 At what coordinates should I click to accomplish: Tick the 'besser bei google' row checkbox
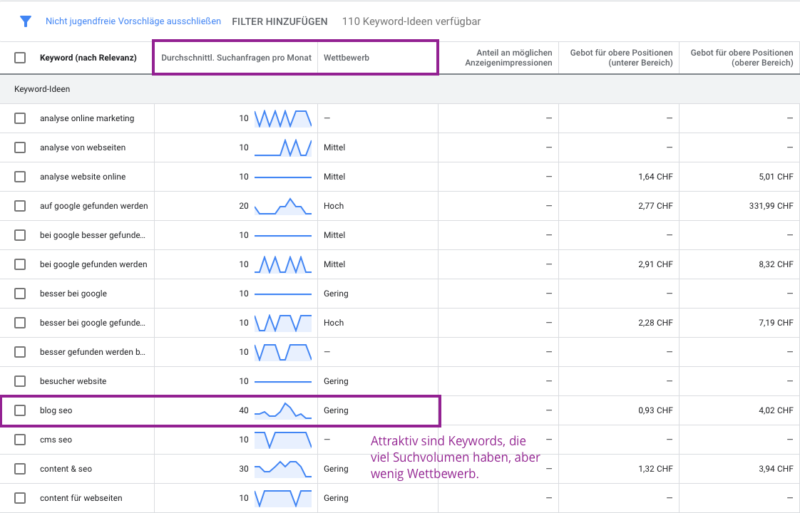click(x=20, y=294)
